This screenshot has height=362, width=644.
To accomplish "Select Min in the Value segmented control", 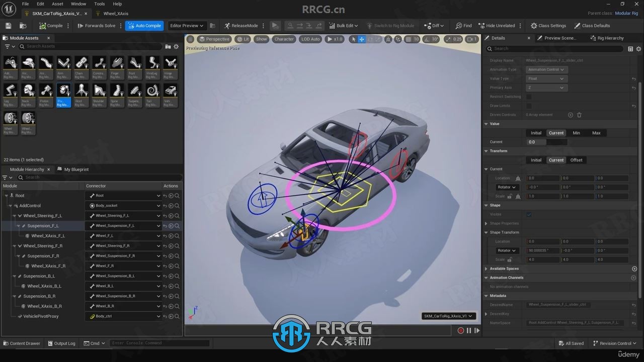I will tap(576, 133).
